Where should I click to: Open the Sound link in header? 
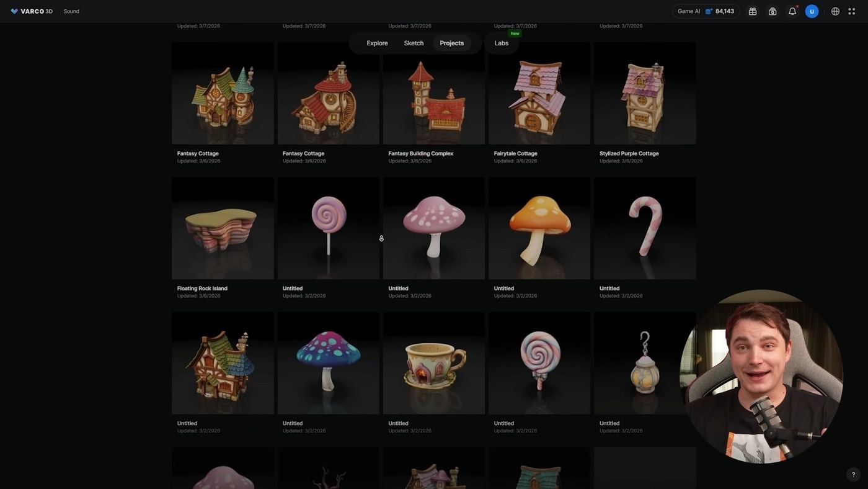(x=71, y=11)
